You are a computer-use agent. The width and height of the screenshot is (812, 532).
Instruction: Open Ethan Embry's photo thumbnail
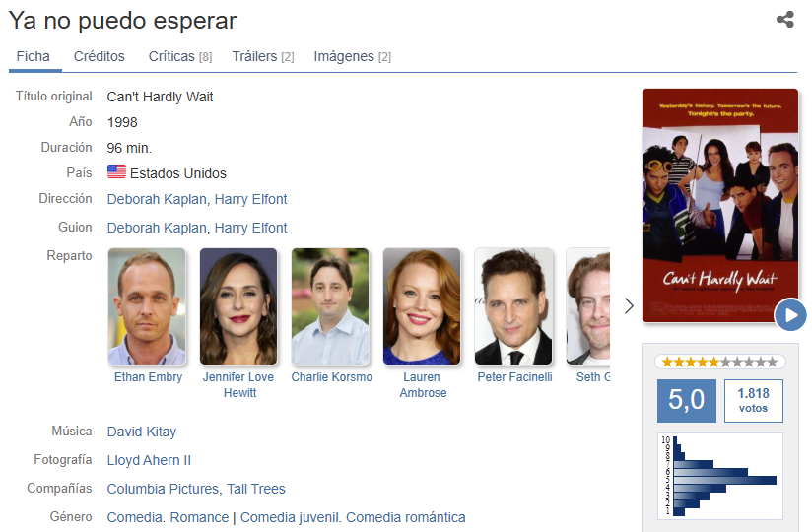147,306
